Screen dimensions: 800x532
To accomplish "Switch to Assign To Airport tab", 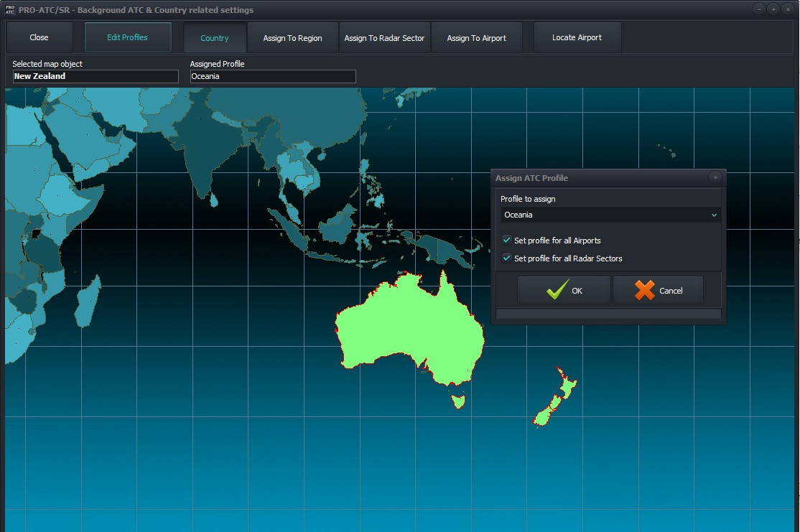I will (x=477, y=38).
